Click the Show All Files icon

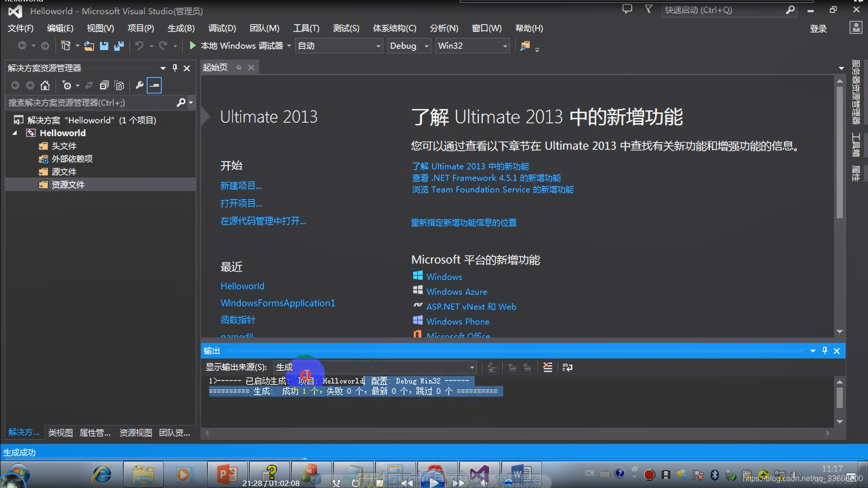click(x=119, y=85)
